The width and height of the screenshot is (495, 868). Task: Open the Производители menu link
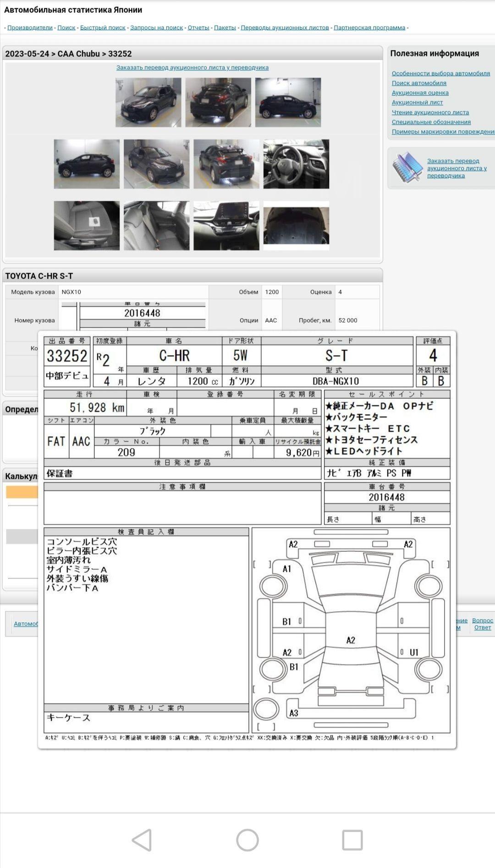[x=30, y=27]
